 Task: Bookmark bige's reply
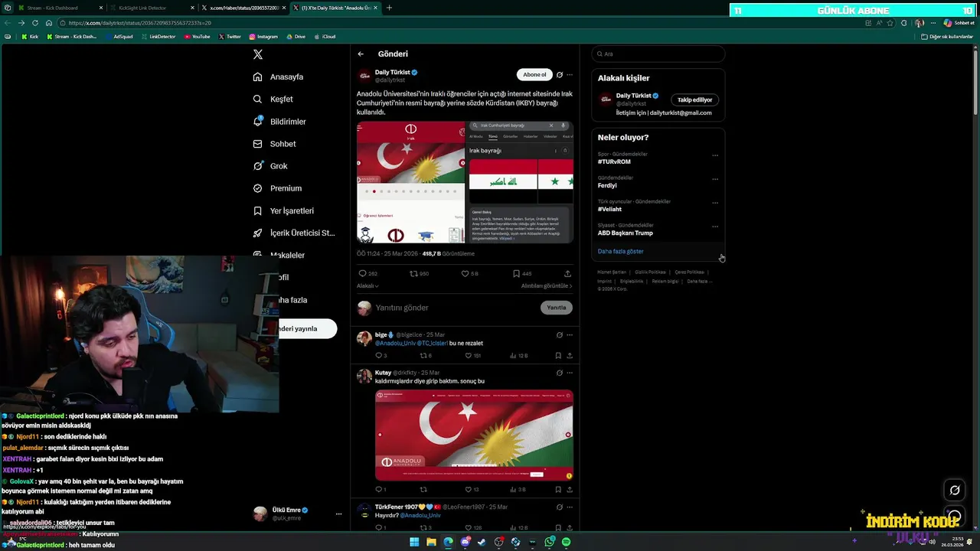(558, 355)
